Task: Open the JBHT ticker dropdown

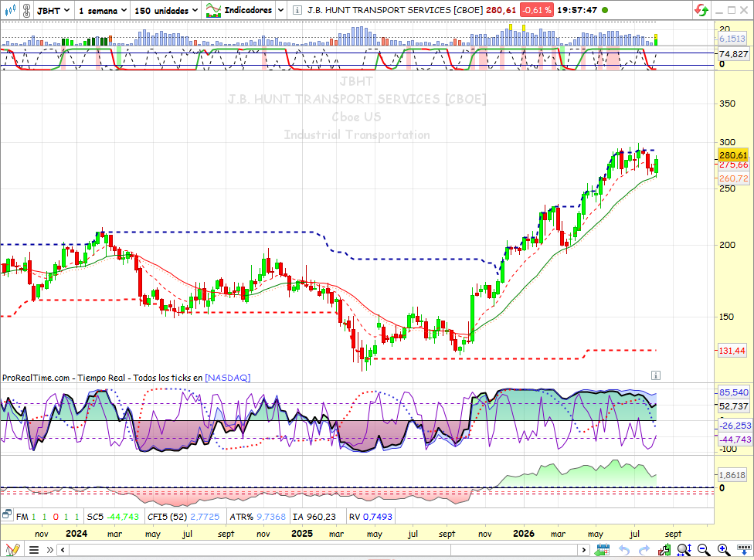Action: pos(53,10)
